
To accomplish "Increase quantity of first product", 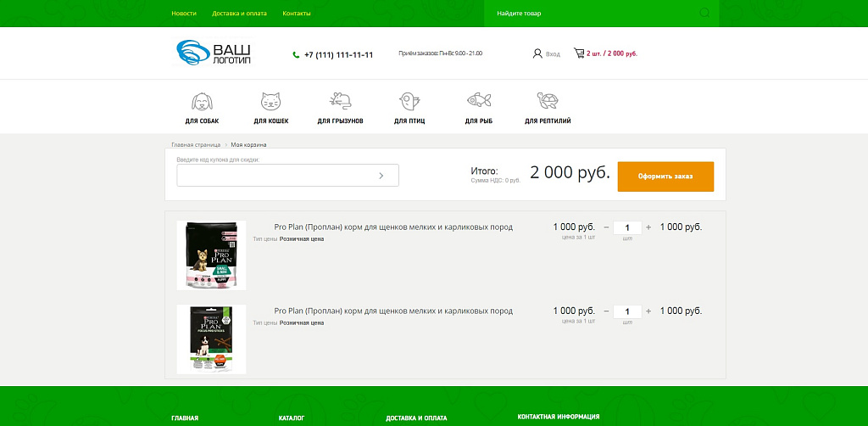I will [648, 227].
